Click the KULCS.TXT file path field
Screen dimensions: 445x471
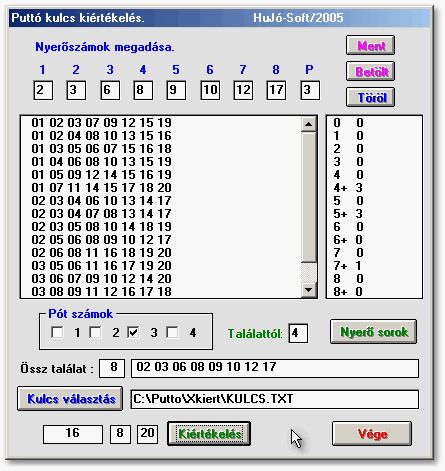[275, 399]
